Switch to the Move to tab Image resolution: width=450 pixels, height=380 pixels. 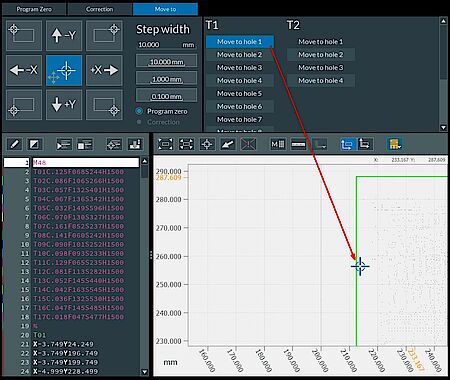(165, 9)
